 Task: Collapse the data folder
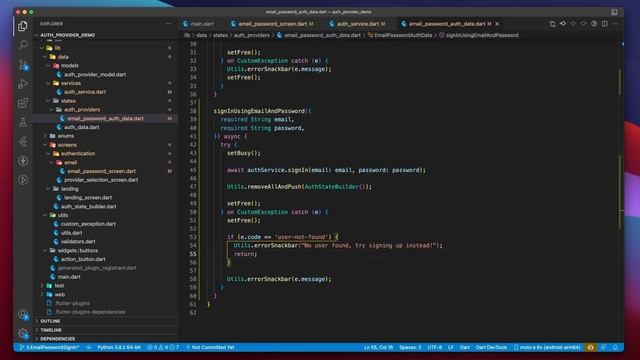(63, 57)
